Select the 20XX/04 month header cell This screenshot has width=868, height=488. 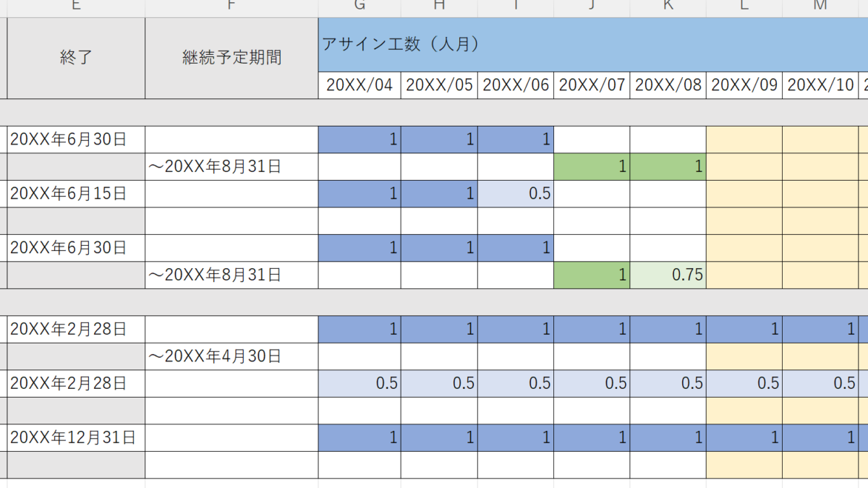click(x=359, y=85)
